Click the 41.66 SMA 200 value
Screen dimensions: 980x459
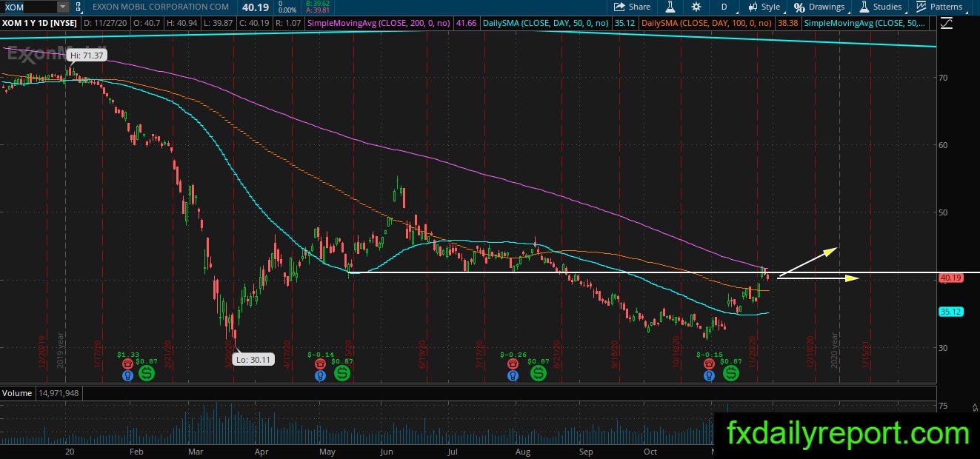[x=466, y=23]
